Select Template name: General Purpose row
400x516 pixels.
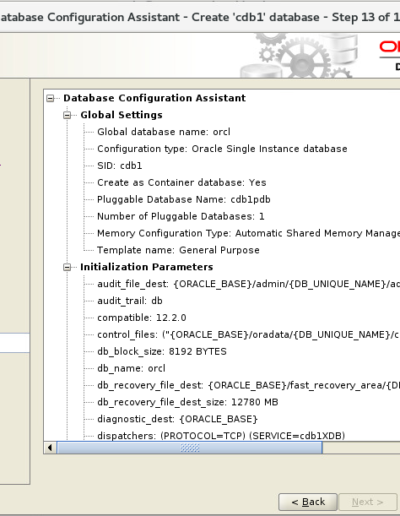click(178, 250)
